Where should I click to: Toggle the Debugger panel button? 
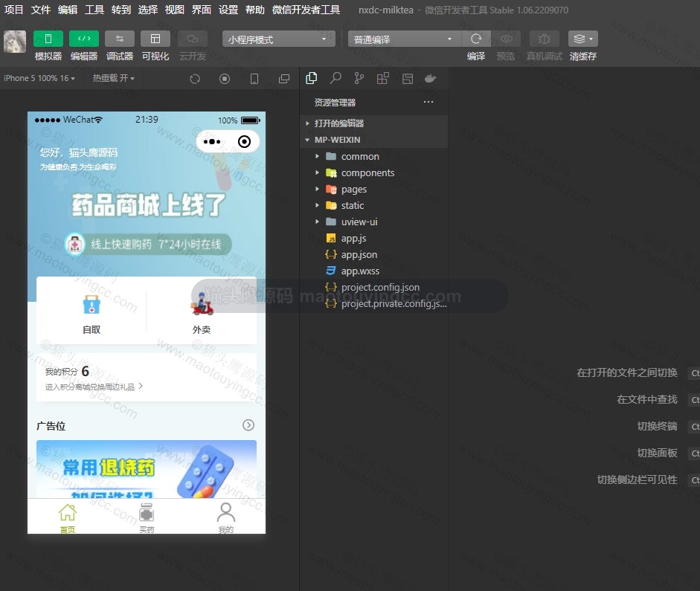120,39
